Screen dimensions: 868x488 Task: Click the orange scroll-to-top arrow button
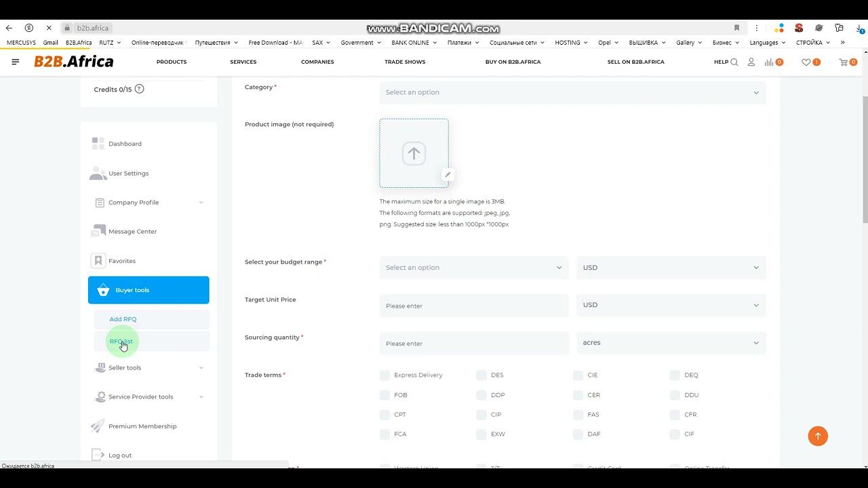(818, 436)
